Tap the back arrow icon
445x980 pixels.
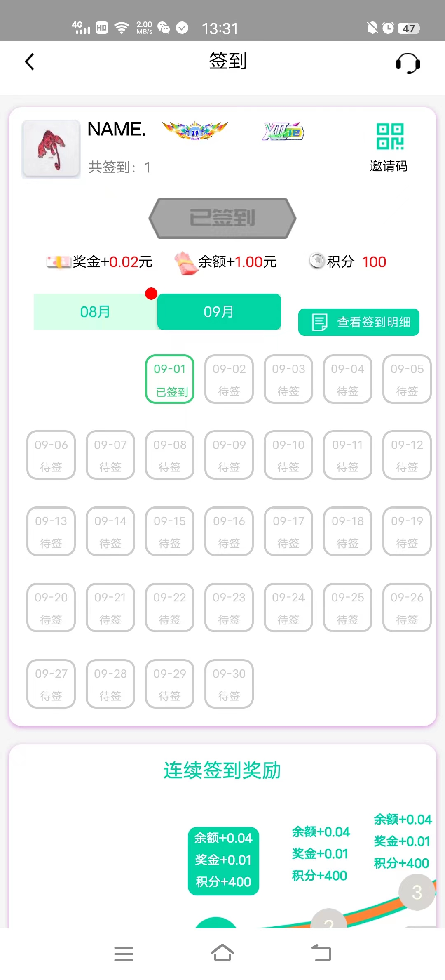30,62
